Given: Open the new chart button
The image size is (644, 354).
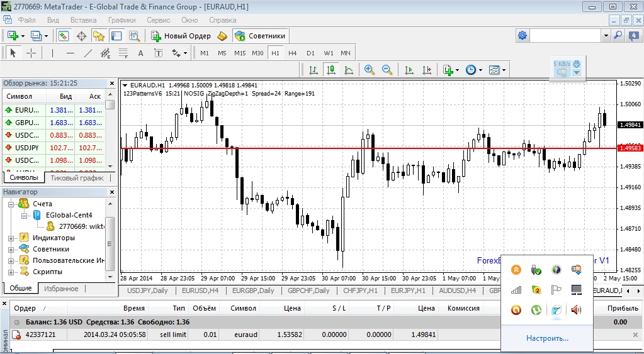Looking at the screenshot, I should point(16,36).
